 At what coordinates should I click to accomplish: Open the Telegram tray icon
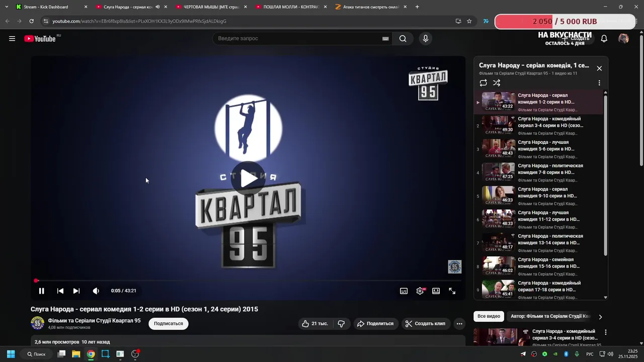point(523,354)
